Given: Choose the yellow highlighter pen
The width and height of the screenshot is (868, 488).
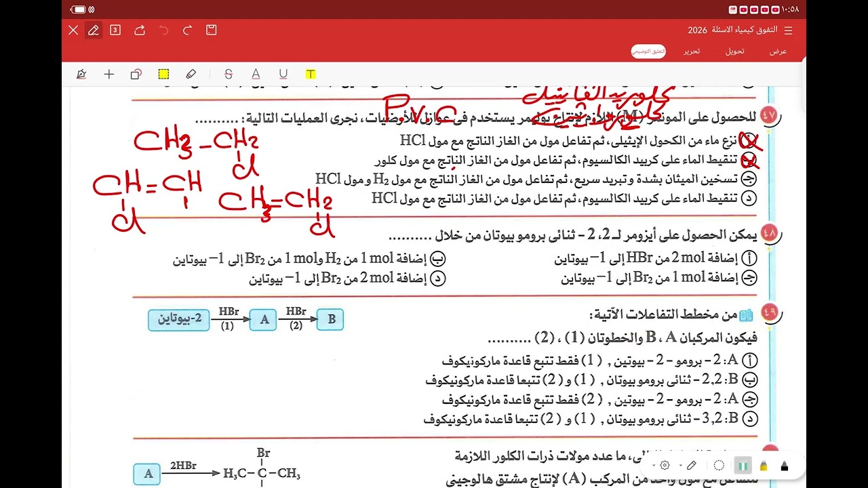Looking at the screenshot, I should pos(764,466).
